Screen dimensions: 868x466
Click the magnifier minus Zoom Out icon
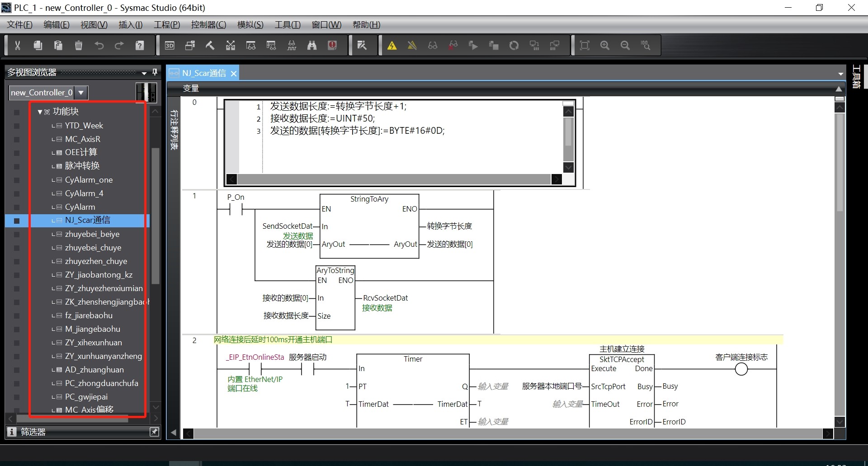pyautogui.click(x=625, y=45)
